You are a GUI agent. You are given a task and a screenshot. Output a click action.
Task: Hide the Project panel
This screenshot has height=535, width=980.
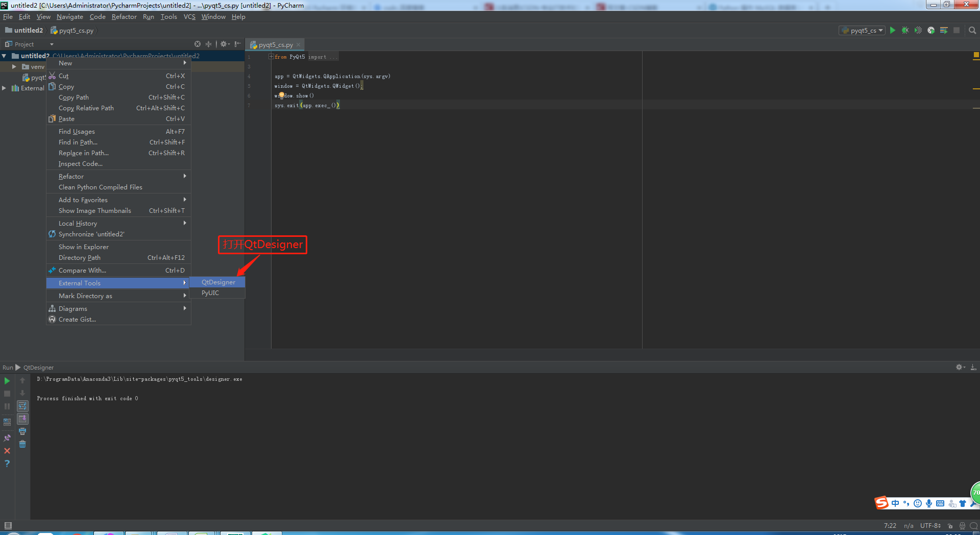tap(237, 44)
